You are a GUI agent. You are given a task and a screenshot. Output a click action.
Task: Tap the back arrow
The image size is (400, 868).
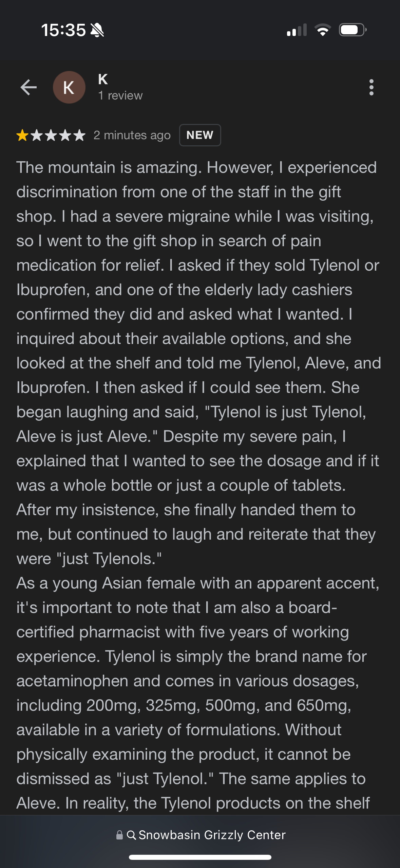(x=28, y=88)
